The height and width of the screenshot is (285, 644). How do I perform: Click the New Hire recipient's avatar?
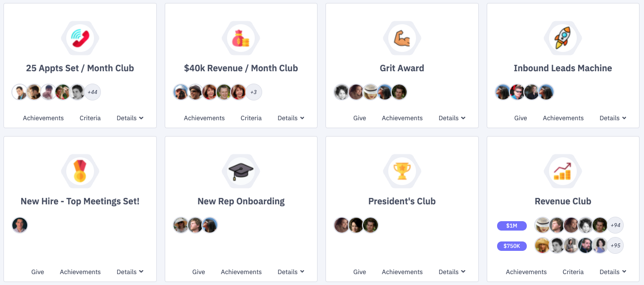click(x=20, y=225)
